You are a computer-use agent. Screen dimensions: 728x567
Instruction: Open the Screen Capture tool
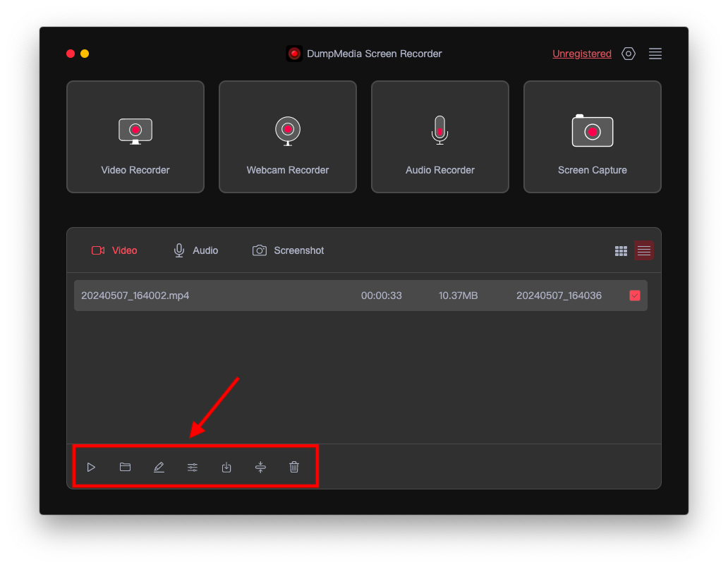click(x=592, y=137)
